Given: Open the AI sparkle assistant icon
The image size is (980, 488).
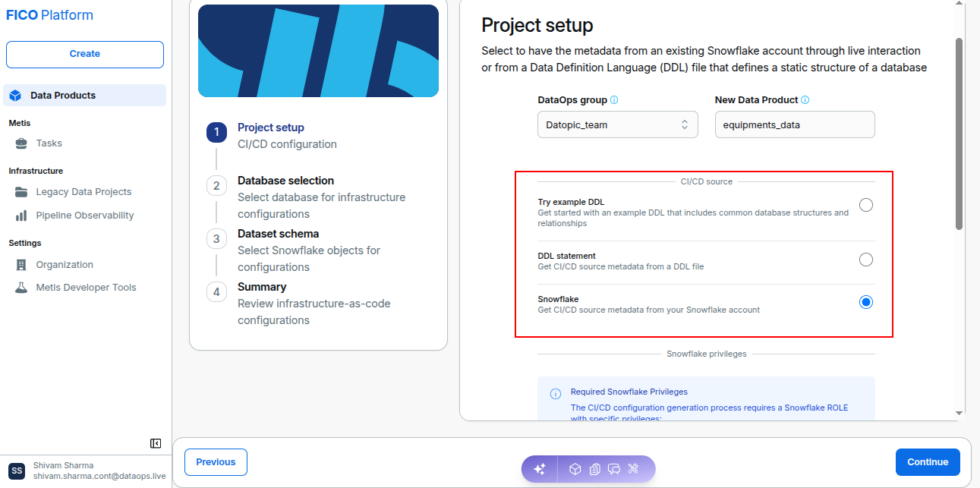Looking at the screenshot, I should [x=540, y=469].
